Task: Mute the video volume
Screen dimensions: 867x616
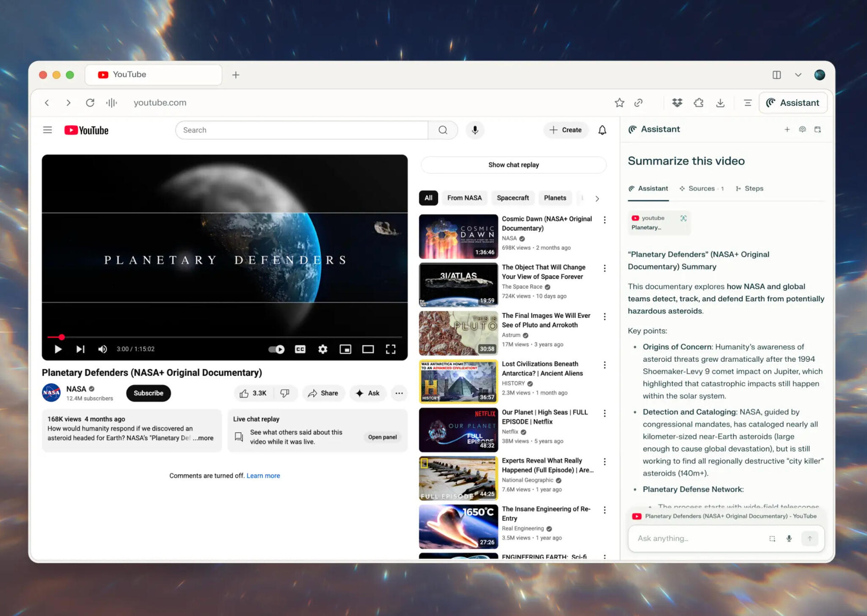Action: pos(103,349)
